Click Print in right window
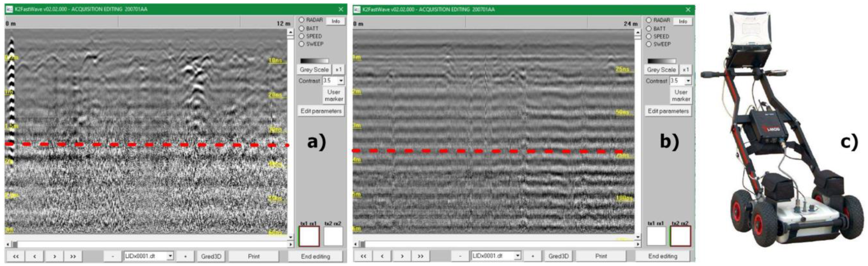The width and height of the screenshot is (868, 266). coord(601,256)
